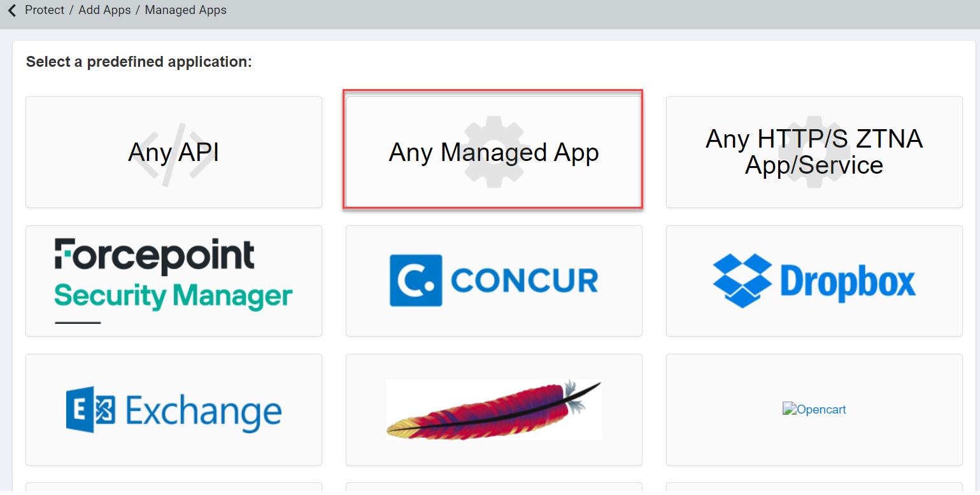Click the Concur tile below Any Managed App
The width and height of the screenshot is (980, 495).
point(494,281)
